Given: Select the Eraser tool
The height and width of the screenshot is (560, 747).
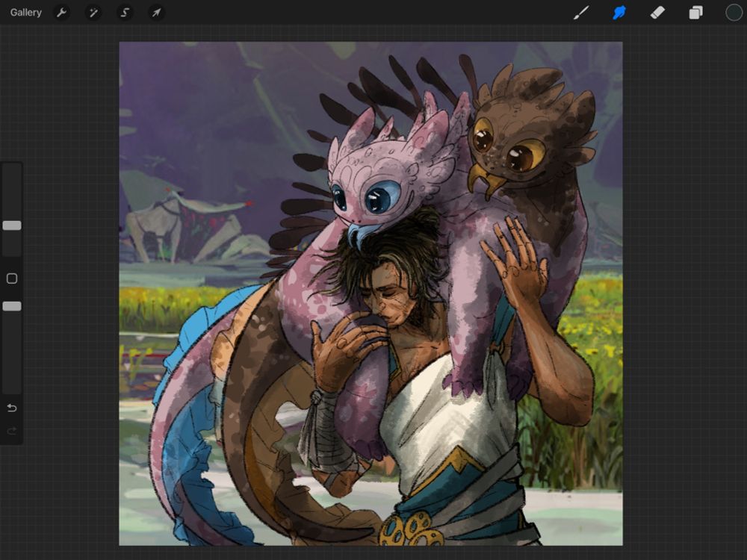Looking at the screenshot, I should [657, 13].
